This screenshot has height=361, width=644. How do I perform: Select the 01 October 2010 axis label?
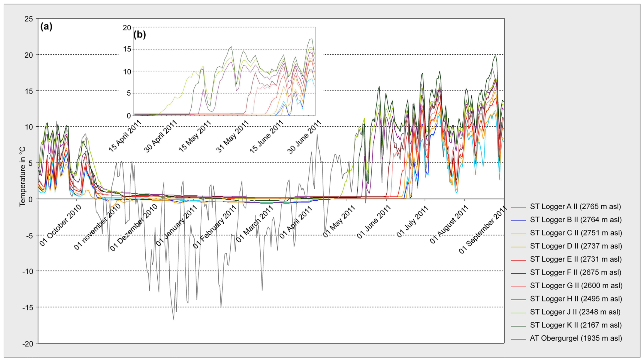(60, 225)
